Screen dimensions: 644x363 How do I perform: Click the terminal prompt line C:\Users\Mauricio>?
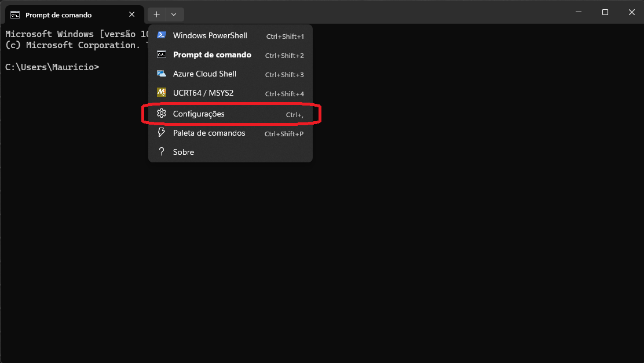(x=52, y=67)
